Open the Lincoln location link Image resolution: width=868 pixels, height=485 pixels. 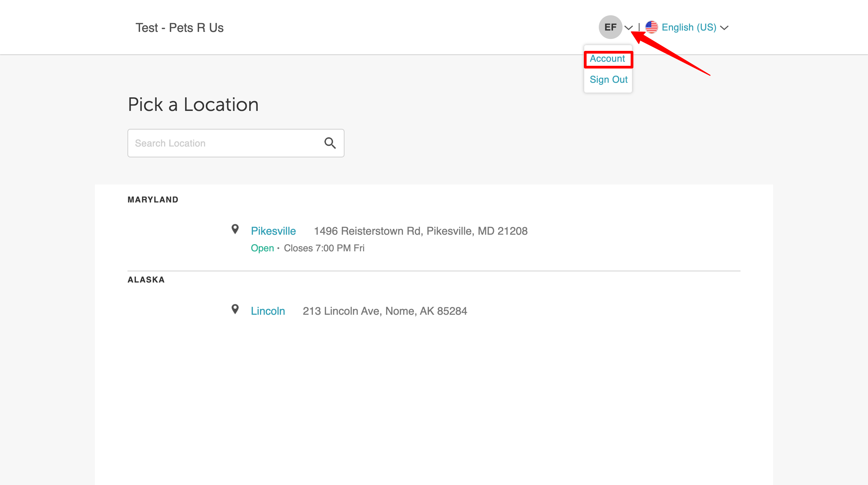click(x=268, y=311)
